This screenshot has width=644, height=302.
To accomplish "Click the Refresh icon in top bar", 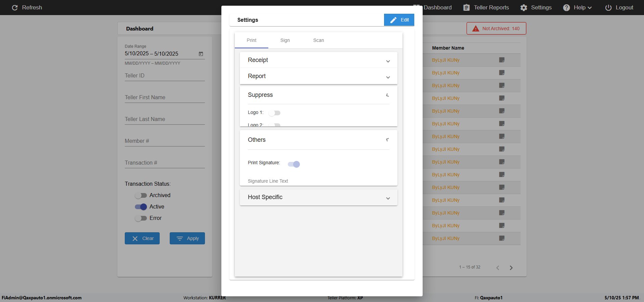I will 15,8.
